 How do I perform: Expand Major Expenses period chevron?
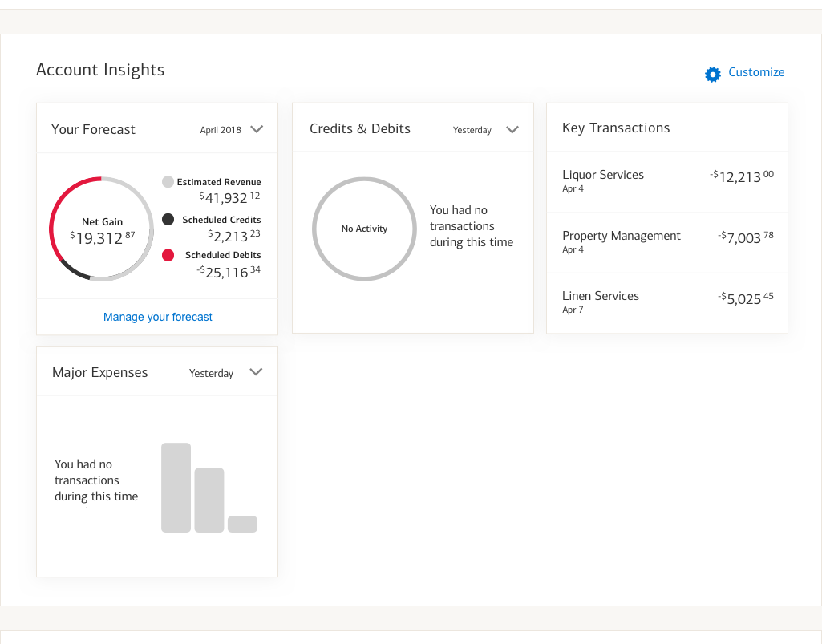coord(256,372)
